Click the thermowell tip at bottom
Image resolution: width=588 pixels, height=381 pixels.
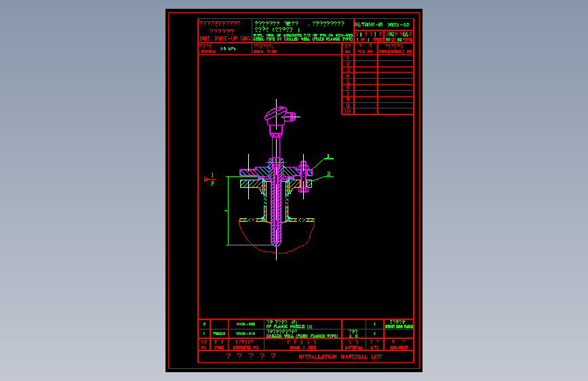coord(277,242)
